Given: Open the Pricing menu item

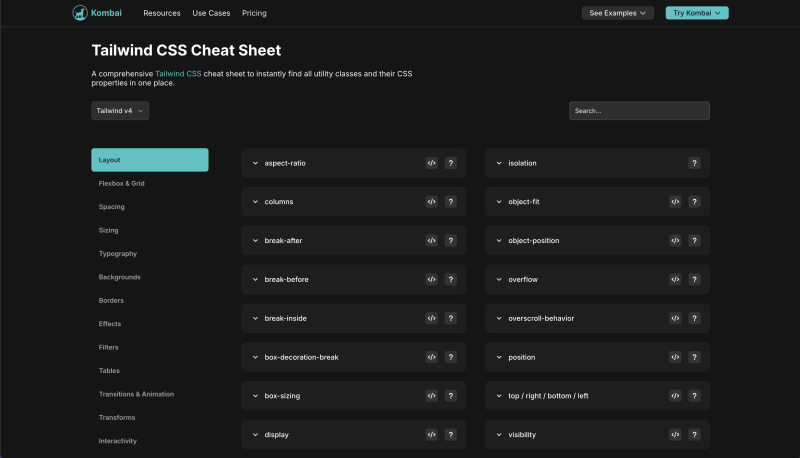Looking at the screenshot, I should [254, 13].
